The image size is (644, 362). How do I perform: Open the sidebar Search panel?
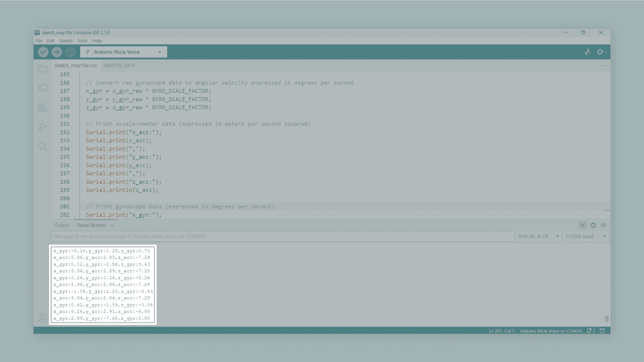tap(42, 146)
